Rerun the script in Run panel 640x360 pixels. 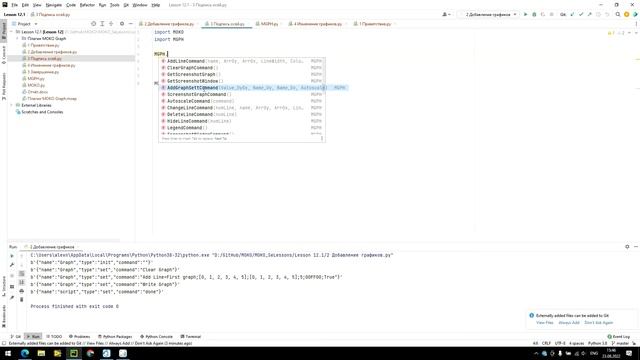pos(12,256)
